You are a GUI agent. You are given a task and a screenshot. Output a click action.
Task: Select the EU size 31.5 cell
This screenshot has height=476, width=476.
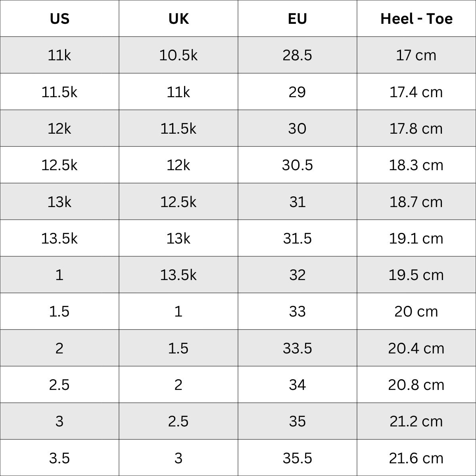coord(297,238)
